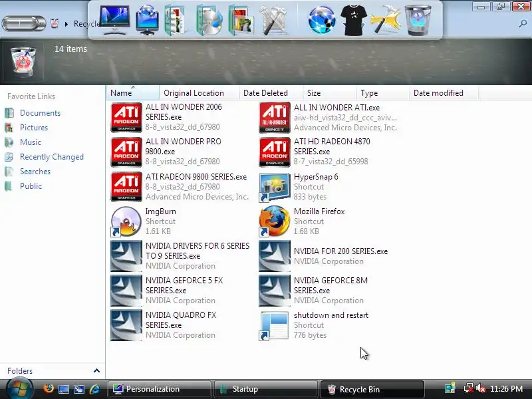
Task: Sort by the Name column header
Action: (132, 93)
